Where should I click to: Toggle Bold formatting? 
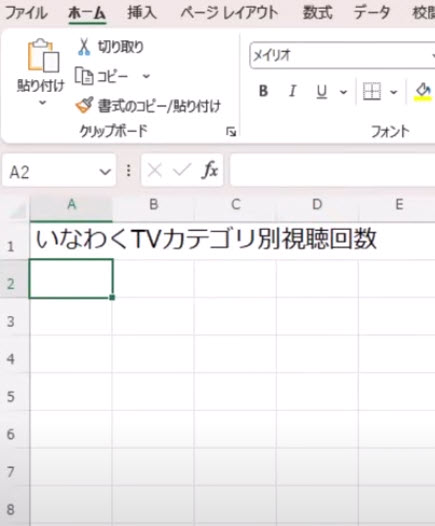263,91
